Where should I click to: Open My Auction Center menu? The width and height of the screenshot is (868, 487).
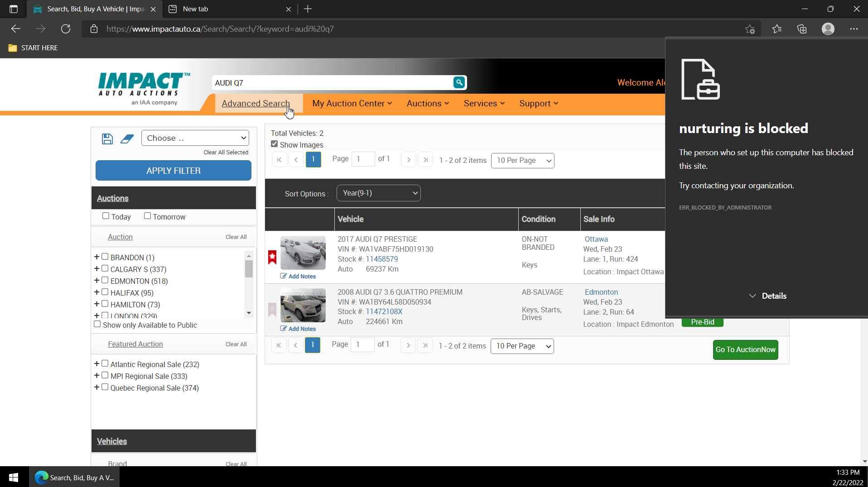(352, 104)
